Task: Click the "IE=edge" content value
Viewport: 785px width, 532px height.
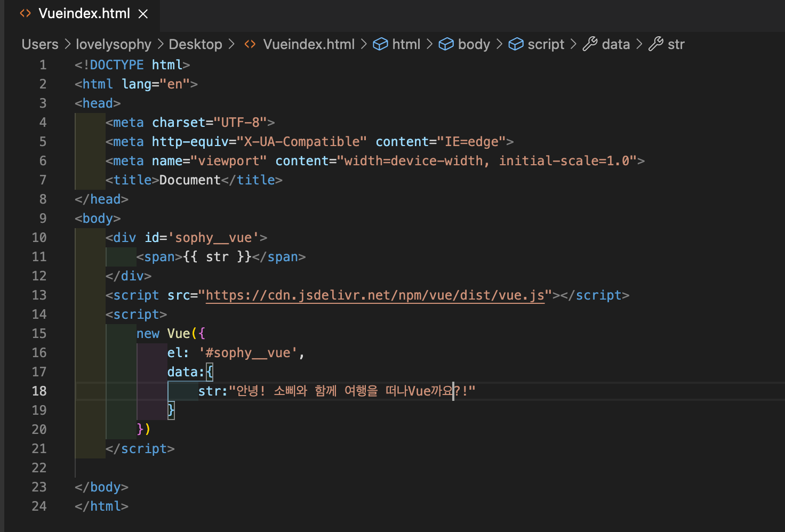Action: click(x=471, y=142)
